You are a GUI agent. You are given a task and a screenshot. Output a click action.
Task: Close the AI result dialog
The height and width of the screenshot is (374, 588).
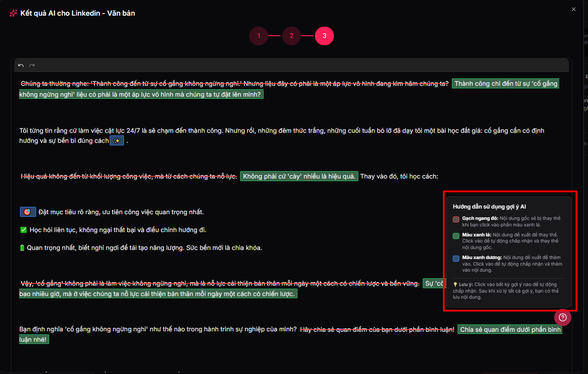click(x=574, y=9)
